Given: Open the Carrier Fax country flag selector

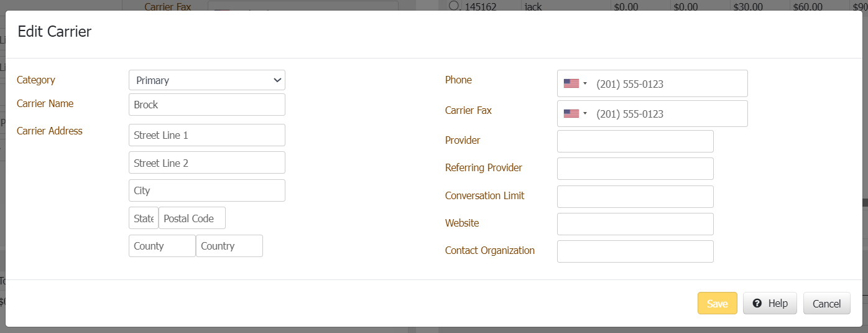Looking at the screenshot, I should (575, 113).
